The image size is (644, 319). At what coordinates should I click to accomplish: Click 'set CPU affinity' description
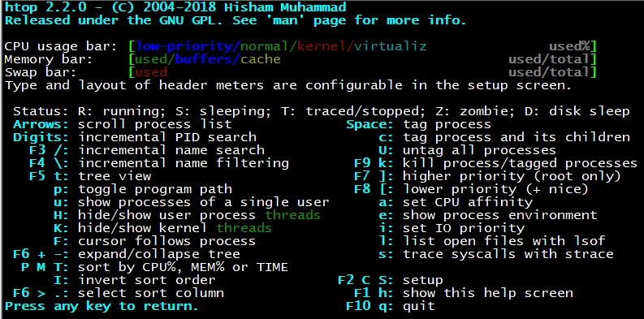(x=468, y=202)
